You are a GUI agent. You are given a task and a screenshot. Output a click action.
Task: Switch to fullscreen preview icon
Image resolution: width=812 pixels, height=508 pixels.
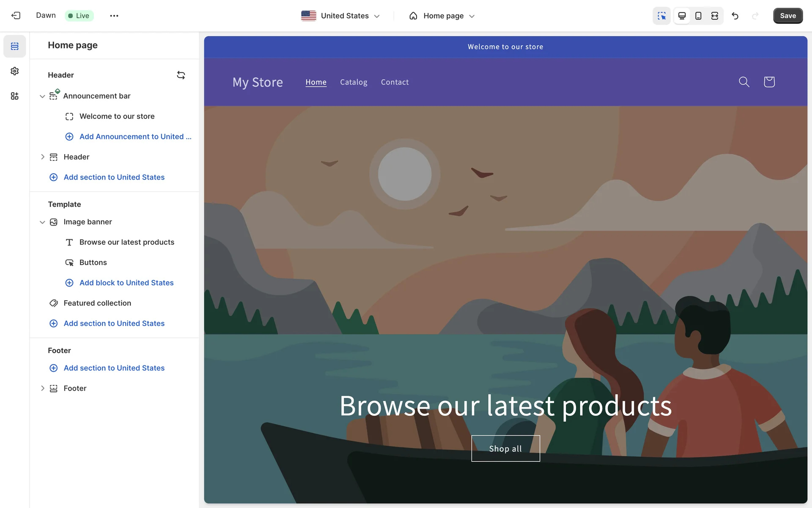[715, 16]
